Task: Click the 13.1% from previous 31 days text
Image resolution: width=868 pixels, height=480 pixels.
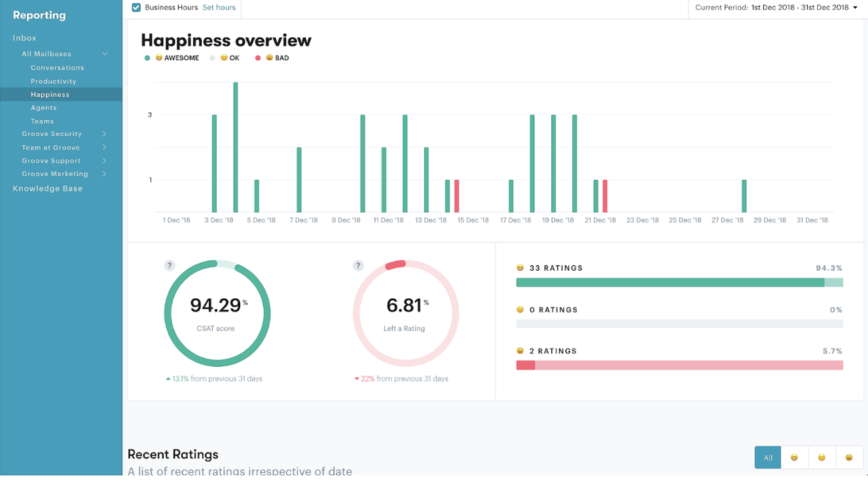Action: point(214,379)
